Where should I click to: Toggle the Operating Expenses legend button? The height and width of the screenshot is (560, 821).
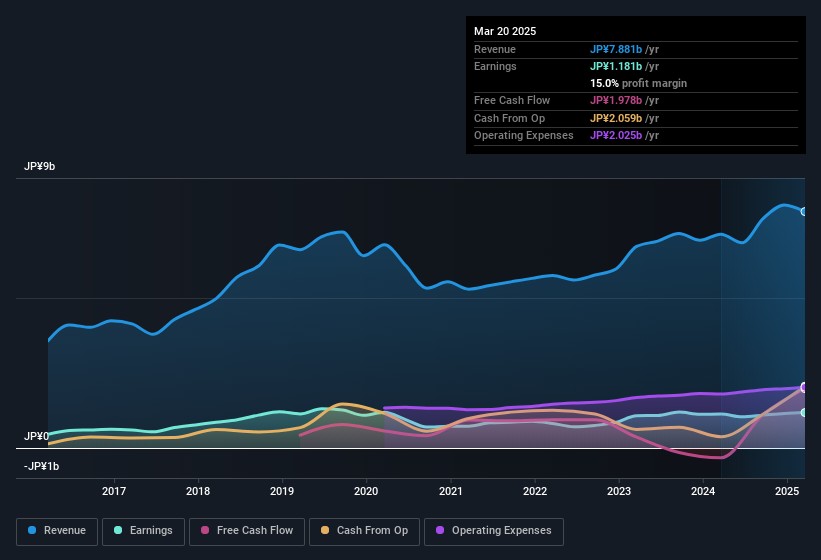493,531
